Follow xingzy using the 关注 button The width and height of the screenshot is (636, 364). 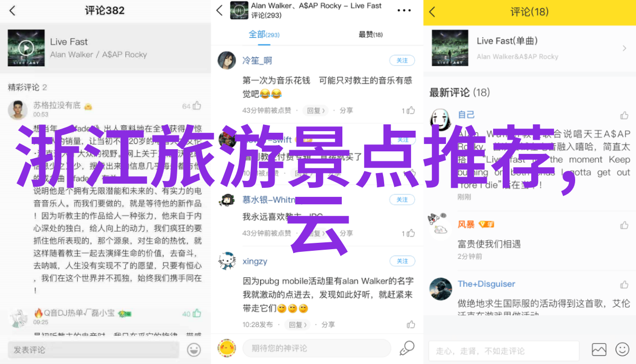(x=402, y=261)
